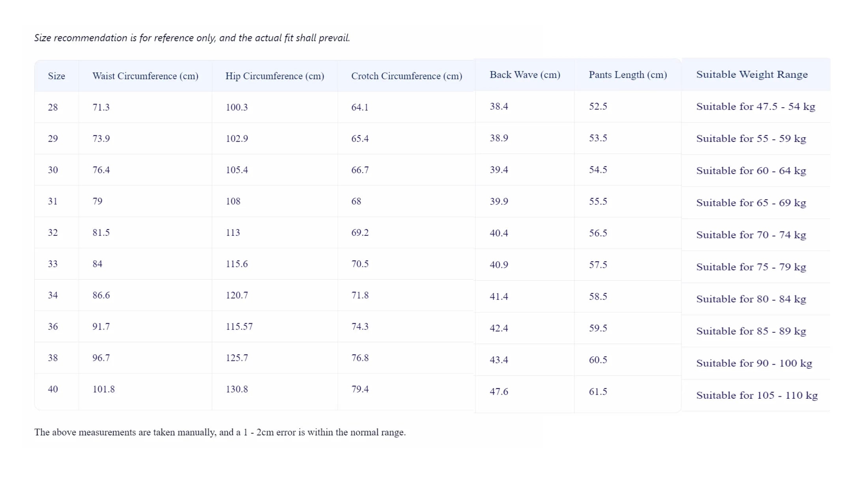Click "Suitable for 47.5 - 54 kg" cell
Screen dimensions: 868x500
click(x=755, y=106)
